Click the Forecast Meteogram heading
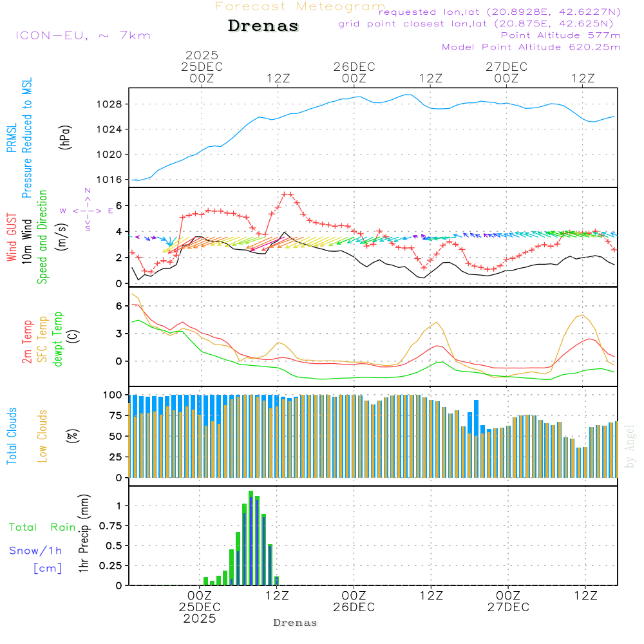 [x=300, y=6]
